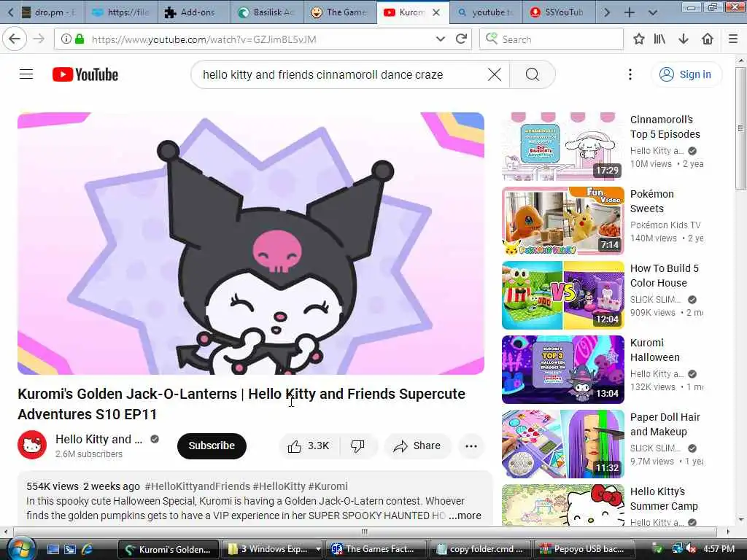Screen dimensions: 747x560
Task: Switch to The Game tab
Action: click(339, 12)
